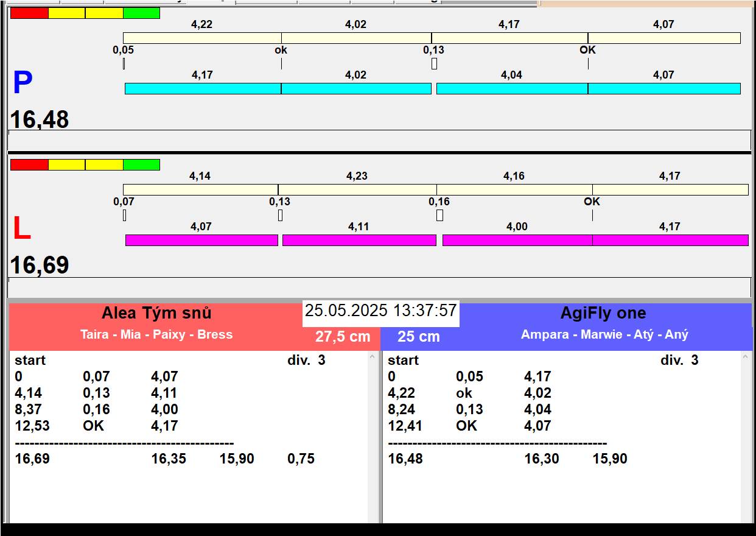The width and height of the screenshot is (756, 536).
Task: Click the red start light in lane P
Action: coord(29,13)
